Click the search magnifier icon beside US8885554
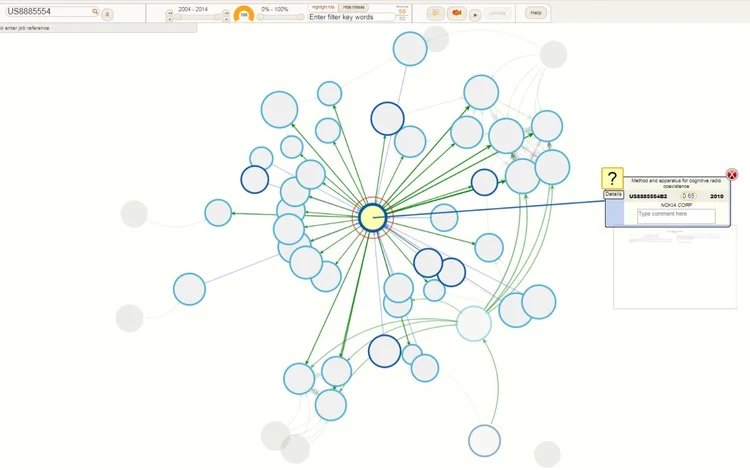Viewport: 750px width, 470px height. (x=95, y=11)
